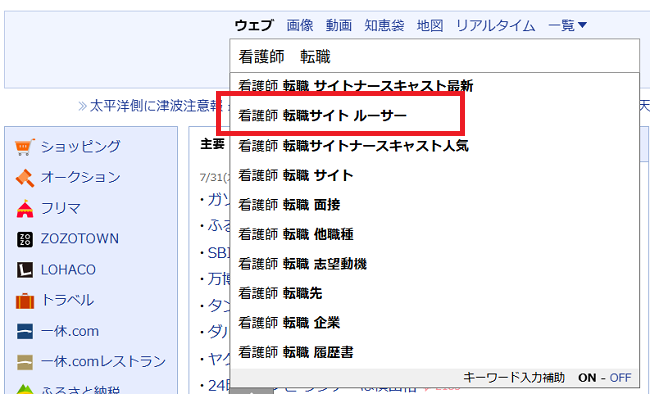
Task: Choose suggestion 看護師 転職 他職種
Action: coord(434,234)
